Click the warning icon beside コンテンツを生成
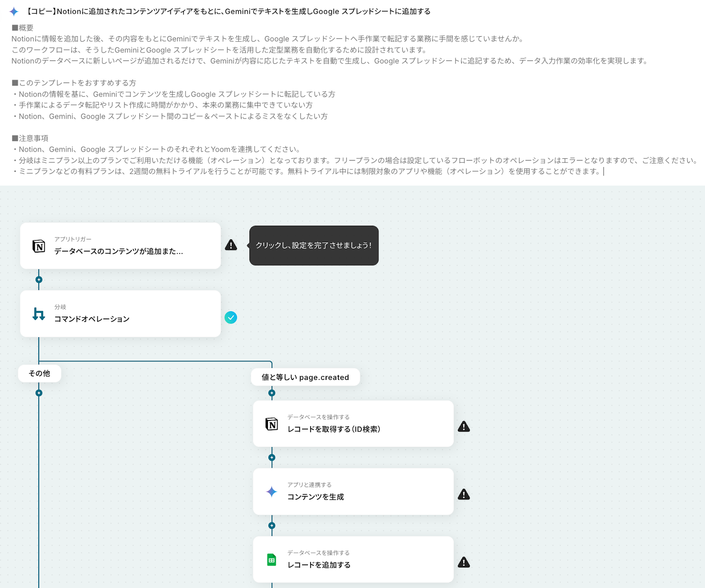 coord(464,494)
